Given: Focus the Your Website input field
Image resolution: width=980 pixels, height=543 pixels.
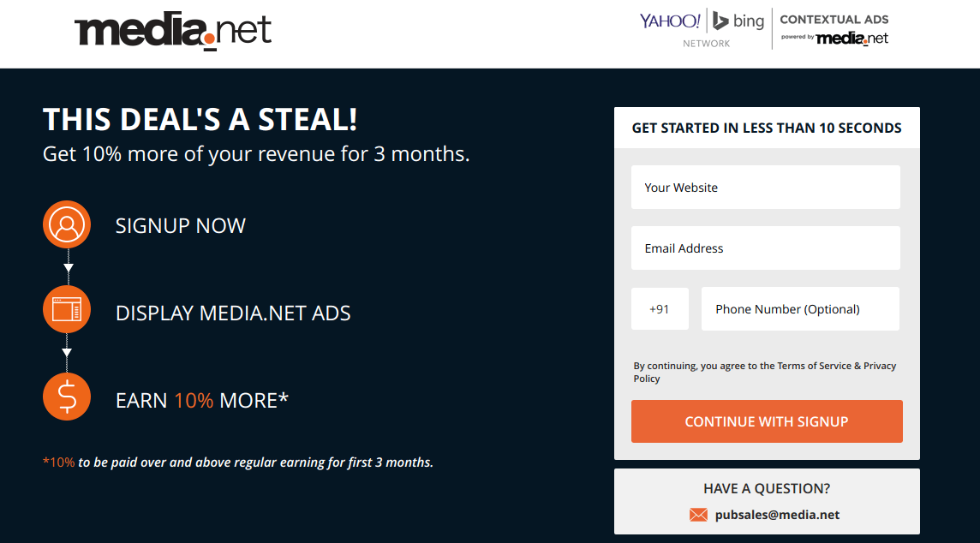Looking at the screenshot, I should click(x=766, y=188).
